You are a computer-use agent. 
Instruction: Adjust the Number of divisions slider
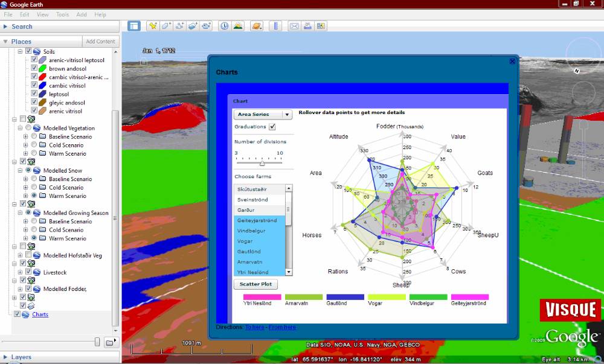[262, 162]
